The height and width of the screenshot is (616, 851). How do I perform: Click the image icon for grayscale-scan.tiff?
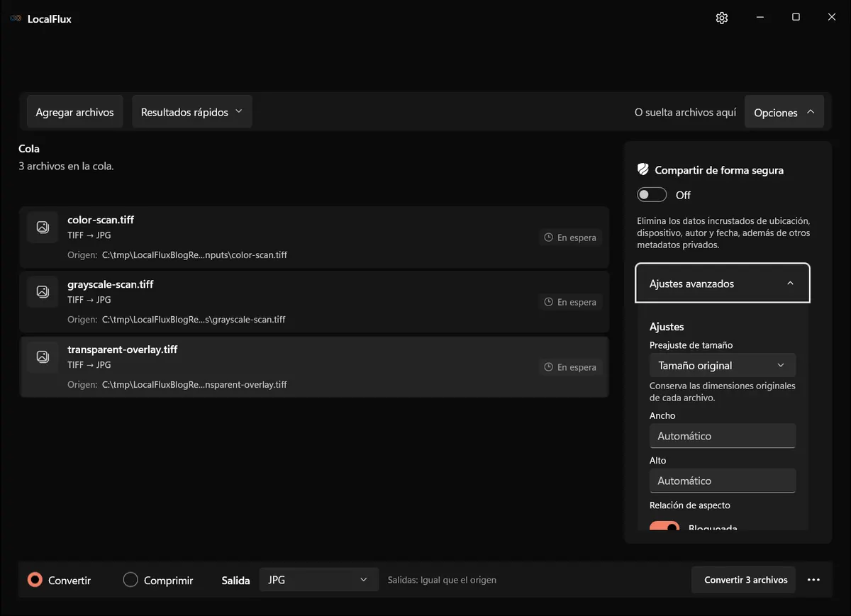tap(43, 291)
